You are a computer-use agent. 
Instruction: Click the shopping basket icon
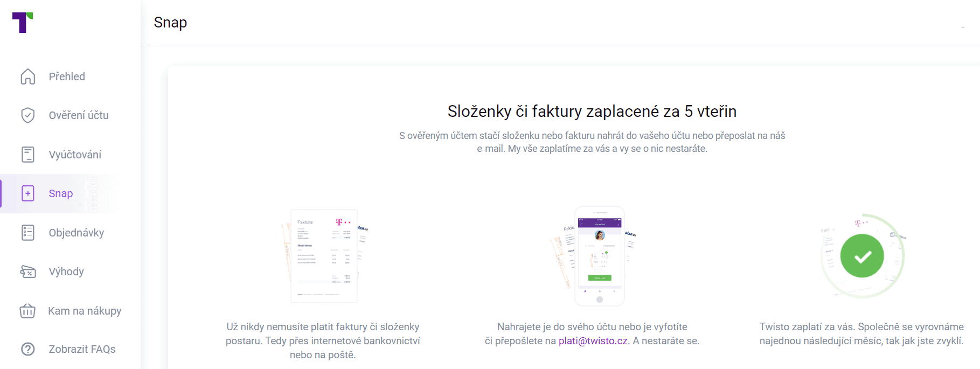[x=27, y=311]
